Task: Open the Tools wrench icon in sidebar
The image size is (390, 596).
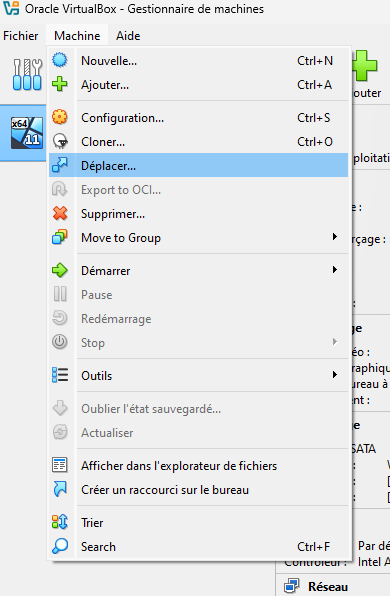Action: point(27,74)
